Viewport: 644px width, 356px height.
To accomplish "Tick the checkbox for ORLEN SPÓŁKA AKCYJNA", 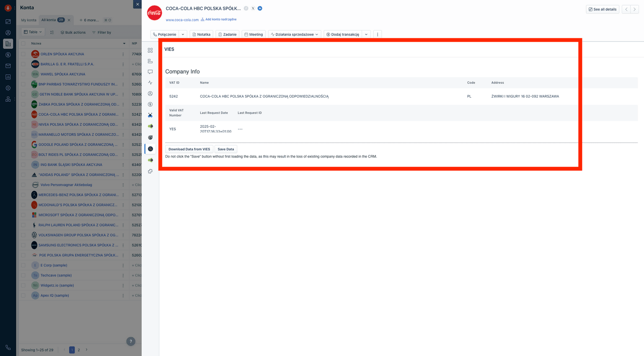I will [23, 54].
